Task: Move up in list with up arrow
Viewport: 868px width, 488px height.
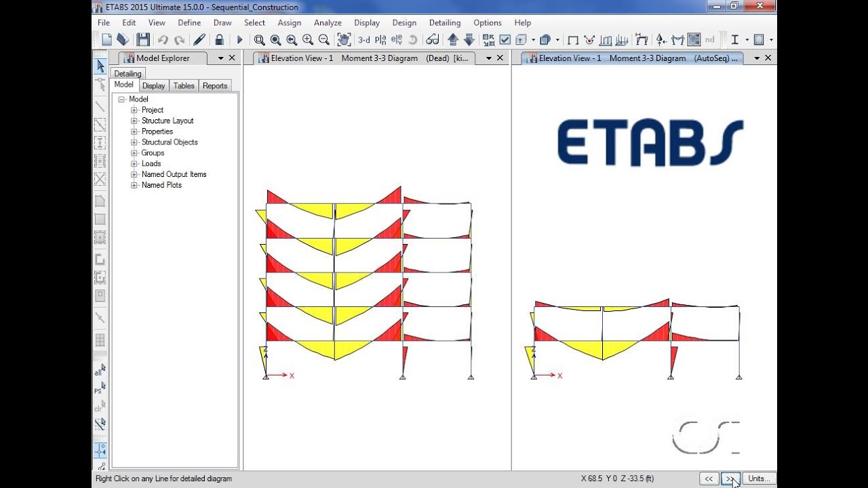Action: pyautogui.click(x=453, y=40)
